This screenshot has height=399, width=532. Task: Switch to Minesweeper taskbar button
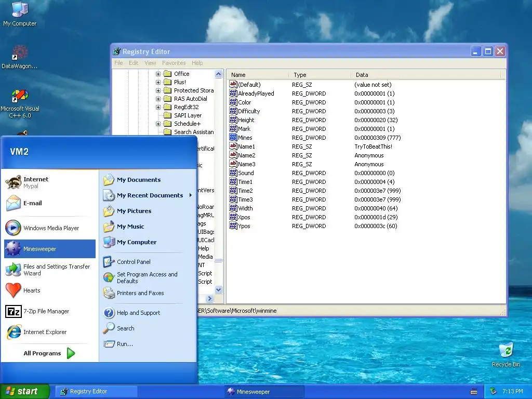pos(264,392)
